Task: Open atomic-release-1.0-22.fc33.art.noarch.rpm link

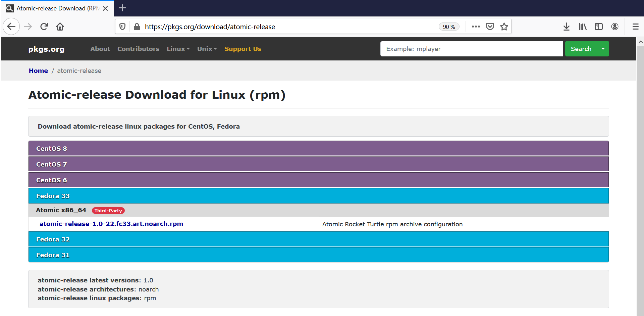Action: [111, 224]
